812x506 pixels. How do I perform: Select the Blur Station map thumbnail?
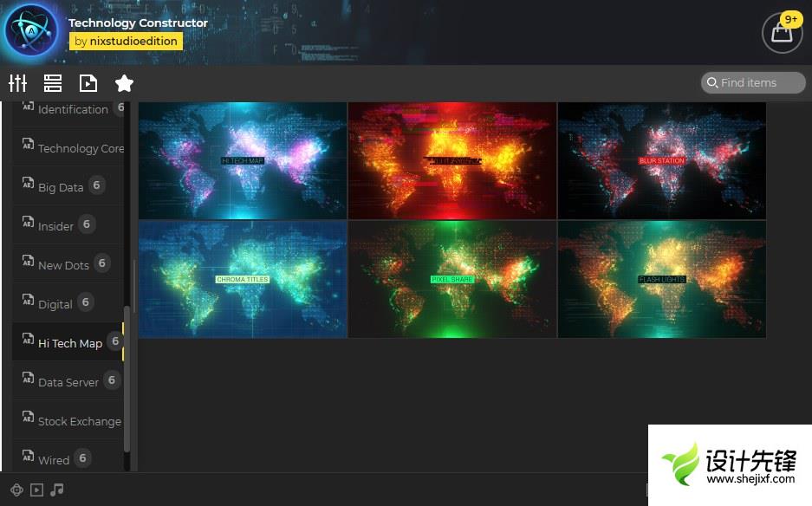(661, 160)
